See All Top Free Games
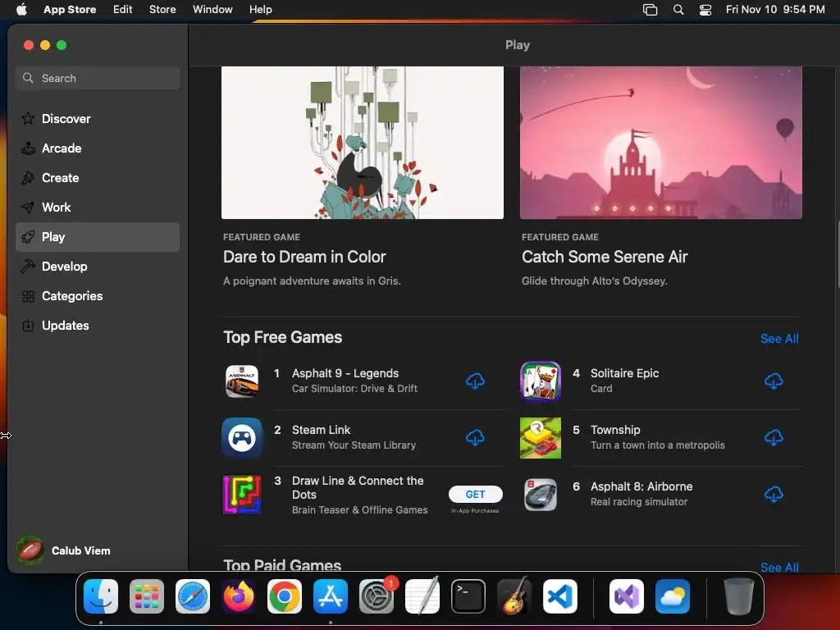This screenshot has width=840, height=630. (x=779, y=339)
